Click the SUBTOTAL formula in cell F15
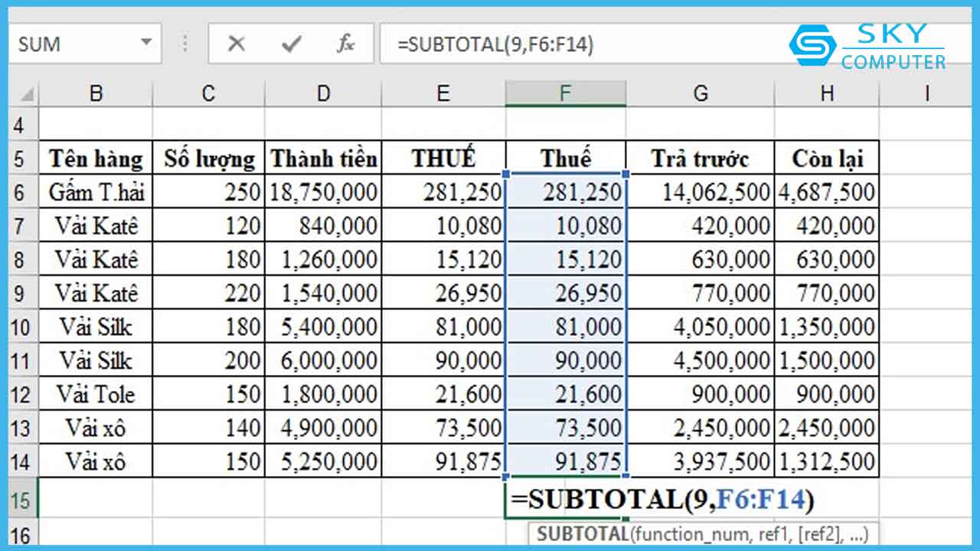Screen dimensions: 980x551 [663, 499]
